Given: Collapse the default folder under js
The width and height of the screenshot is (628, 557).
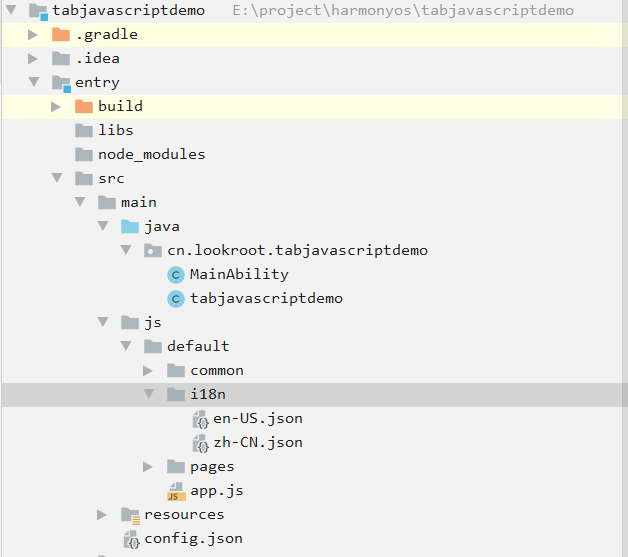Looking at the screenshot, I should (126, 346).
